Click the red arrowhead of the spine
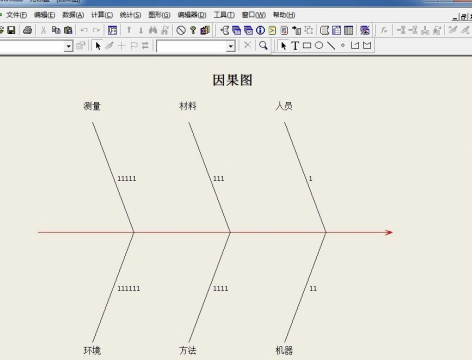The width and height of the screenshot is (472, 360). coord(389,232)
